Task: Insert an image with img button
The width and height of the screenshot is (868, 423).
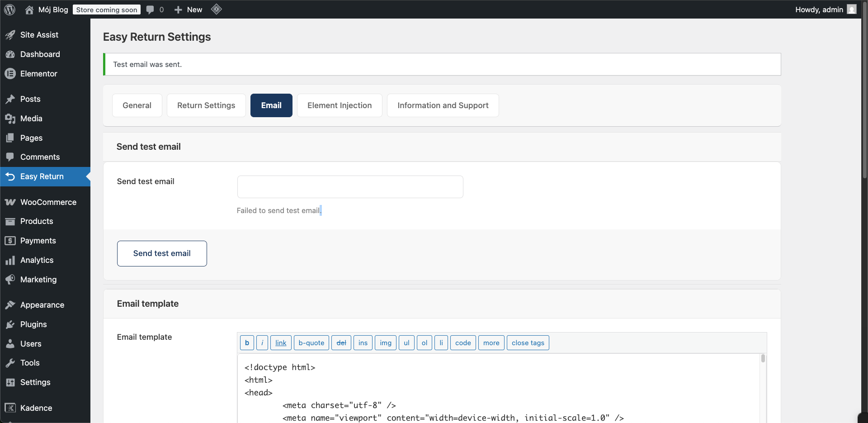Action: coord(386,343)
